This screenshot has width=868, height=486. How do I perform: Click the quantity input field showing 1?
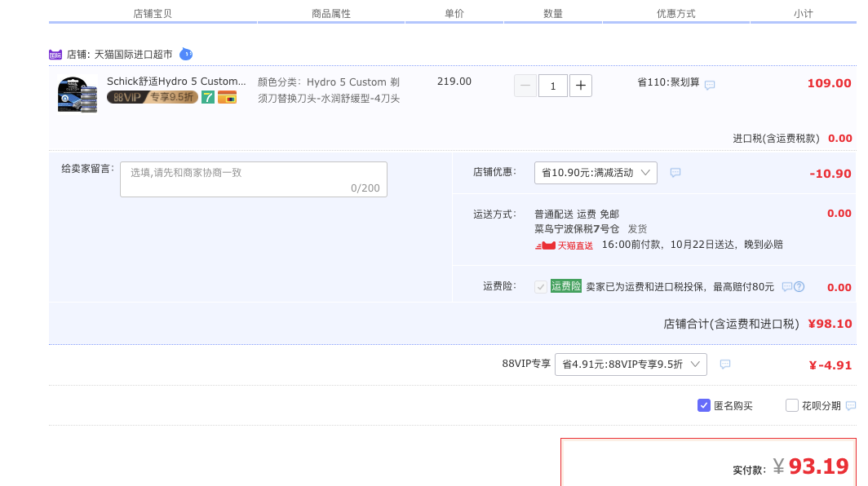click(x=553, y=86)
